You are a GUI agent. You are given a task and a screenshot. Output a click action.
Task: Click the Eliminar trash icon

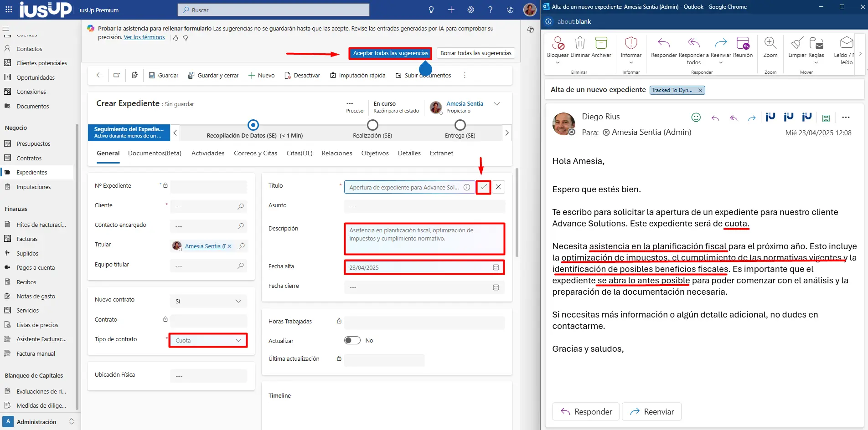(x=579, y=43)
